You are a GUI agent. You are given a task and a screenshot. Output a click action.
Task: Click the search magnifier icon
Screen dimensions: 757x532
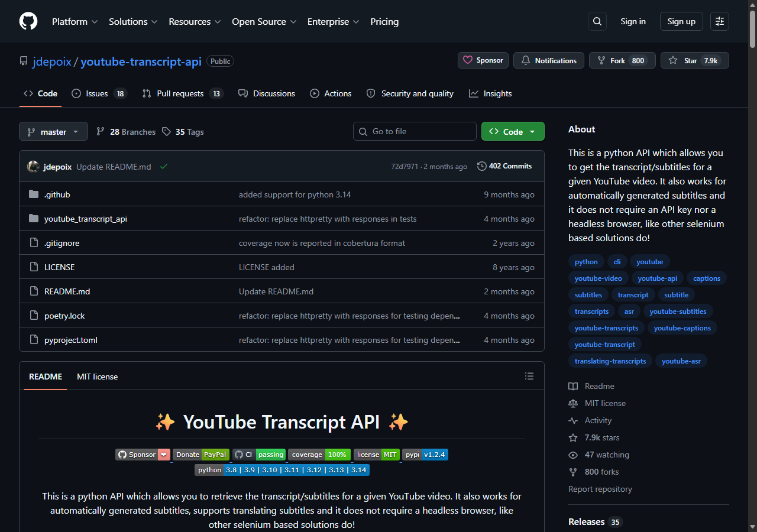click(597, 21)
